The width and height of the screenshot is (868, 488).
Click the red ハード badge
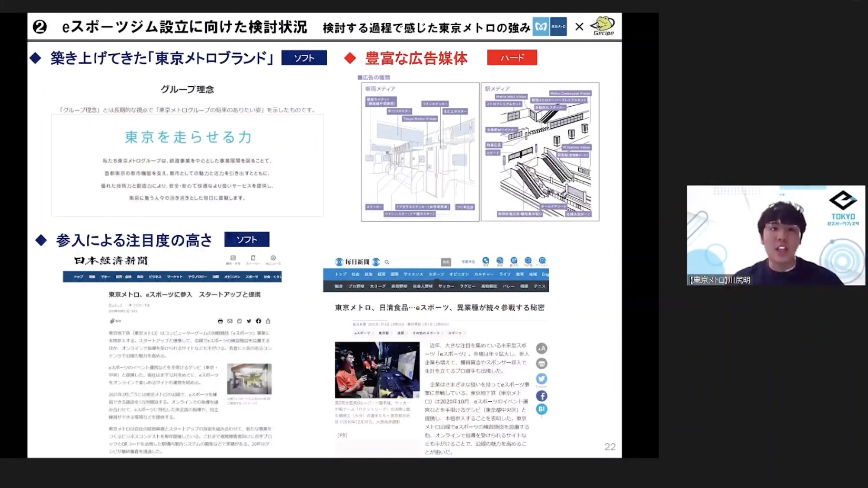(x=512, y=58)
